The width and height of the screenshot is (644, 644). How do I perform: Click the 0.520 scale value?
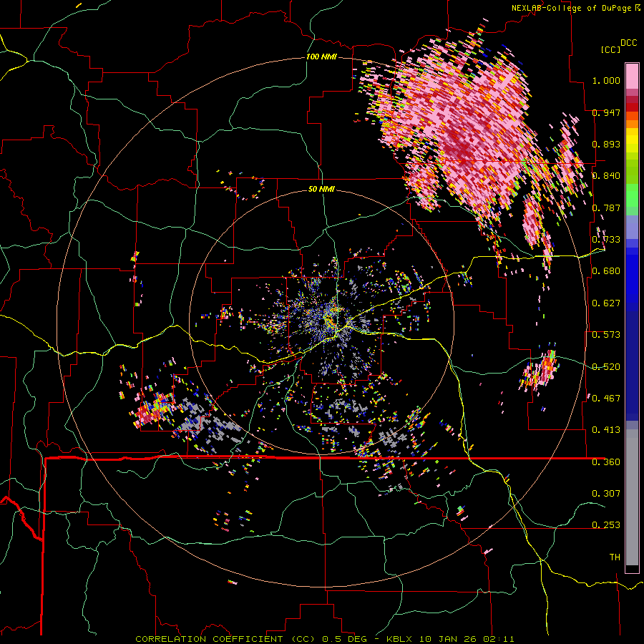tap(606, 367)
